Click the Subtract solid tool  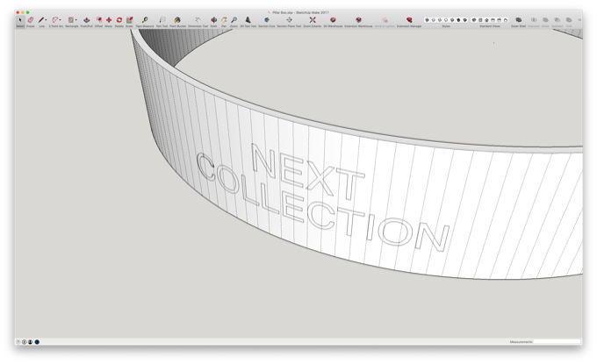tap(557, 20)
